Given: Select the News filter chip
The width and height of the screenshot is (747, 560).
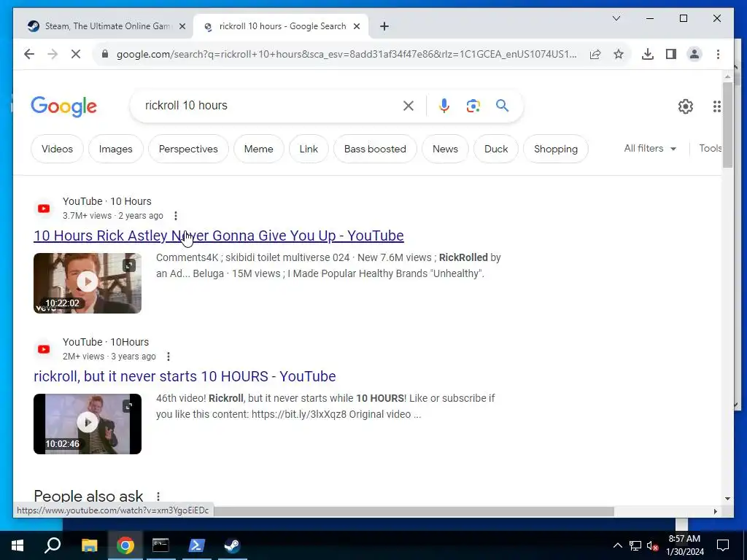Looking at the screenshot, I should (445, 149).
